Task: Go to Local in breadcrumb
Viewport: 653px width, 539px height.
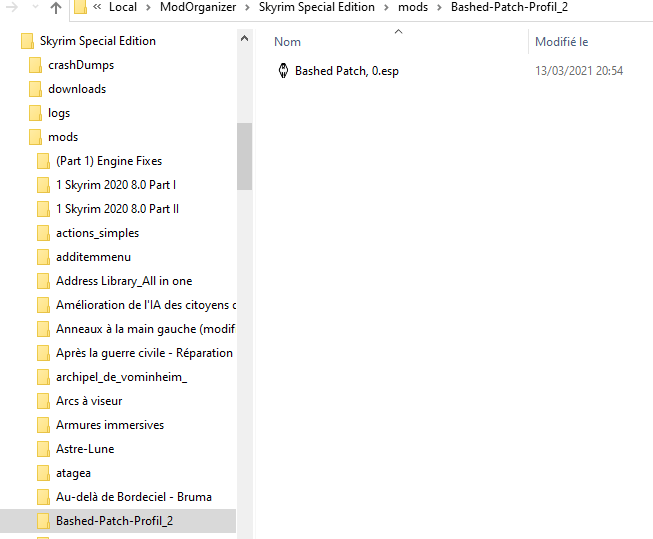Action: pos(123,7)
